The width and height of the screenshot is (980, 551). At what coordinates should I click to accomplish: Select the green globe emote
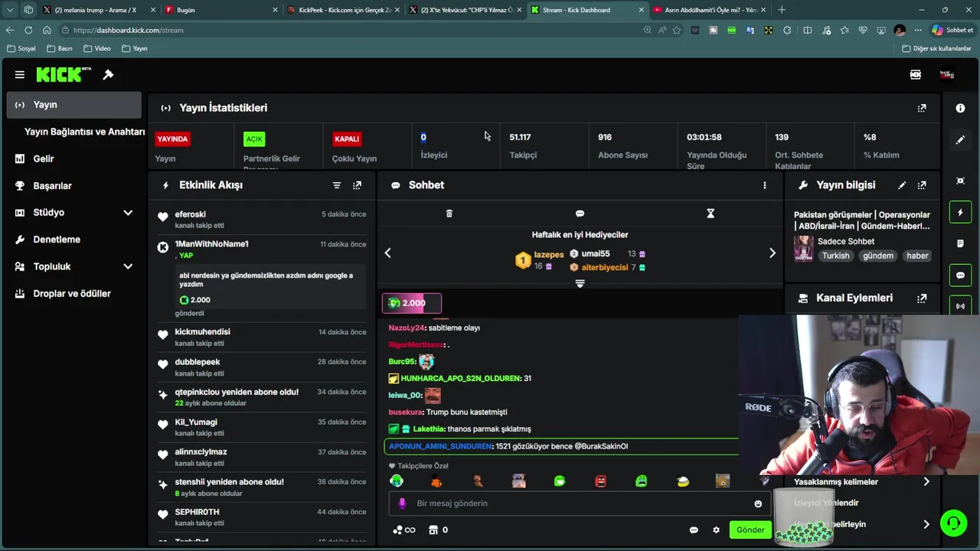point(397,481)
